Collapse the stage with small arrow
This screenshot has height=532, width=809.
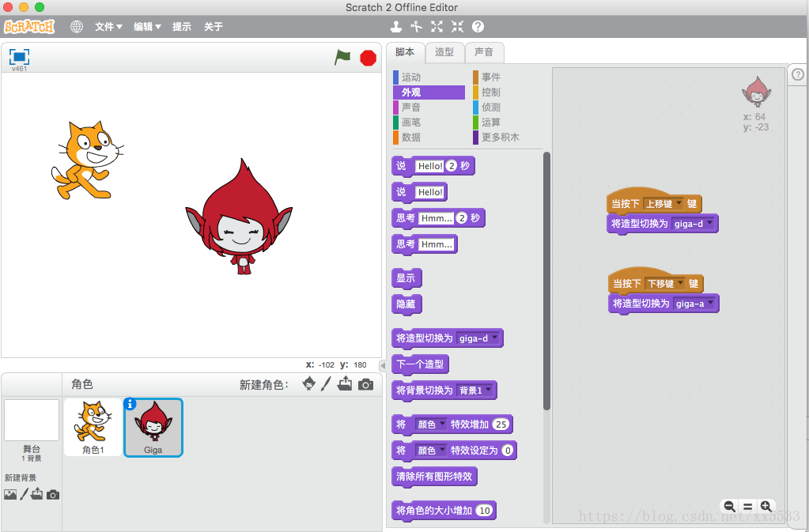tap(382, 365)
